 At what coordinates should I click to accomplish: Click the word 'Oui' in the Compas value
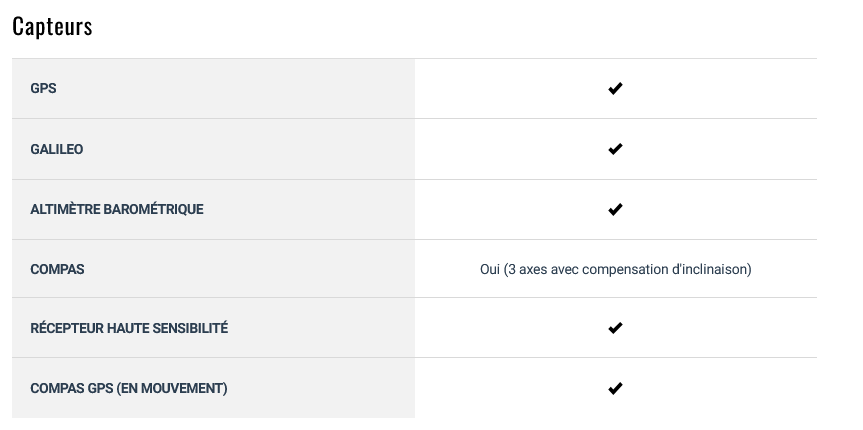click(x=490, y=269)
